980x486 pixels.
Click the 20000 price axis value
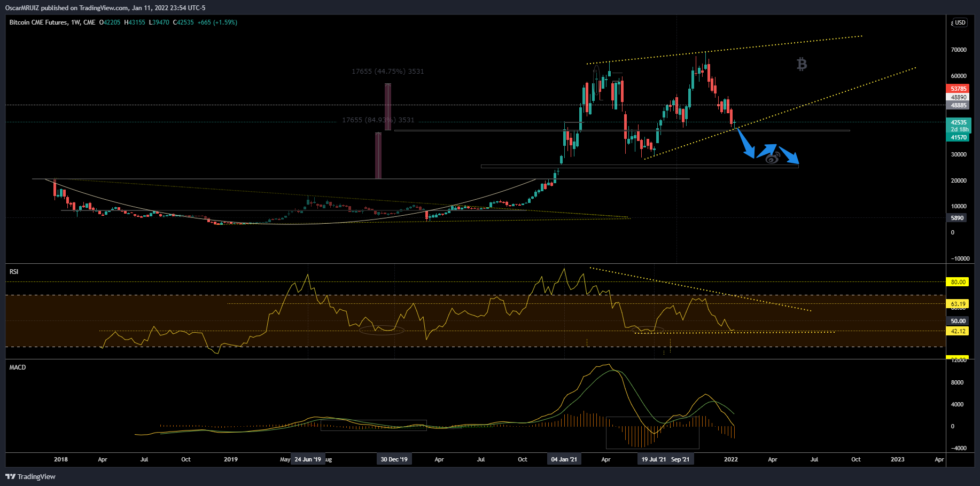pyautogui.click(x=959, y=181)
